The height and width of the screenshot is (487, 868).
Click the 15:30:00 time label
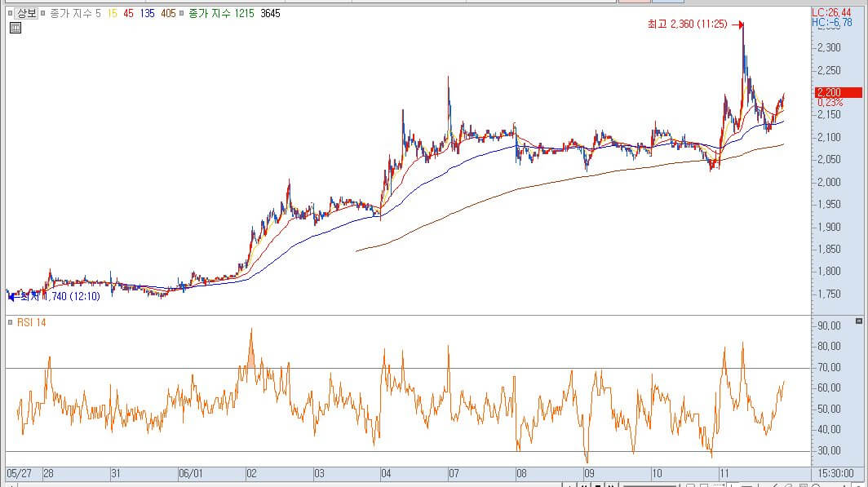(835, 474)
